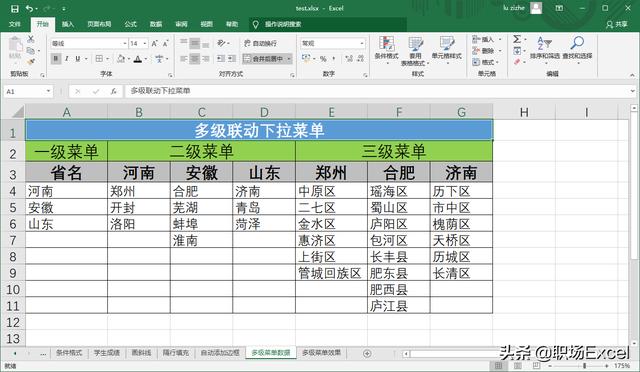Click the Save icon in title bar
Screen dimensions: 640x372
coord(14,9)
